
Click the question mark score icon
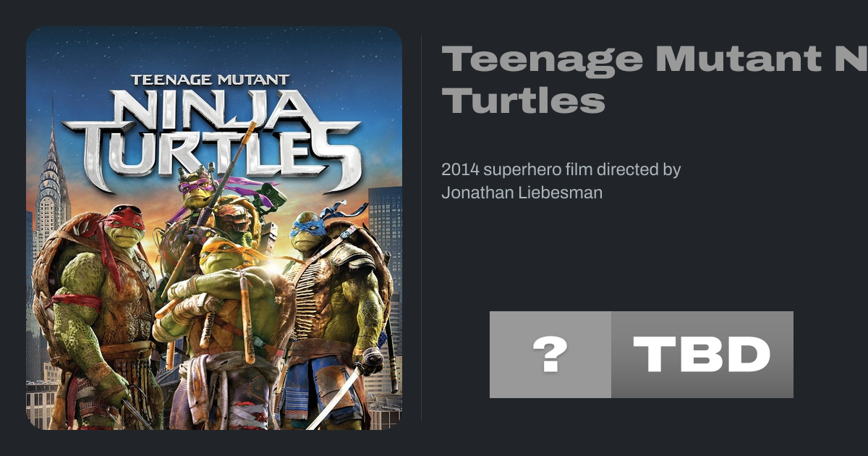tap(550, 355)
